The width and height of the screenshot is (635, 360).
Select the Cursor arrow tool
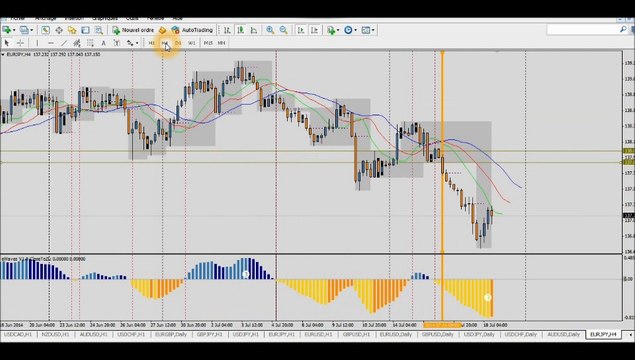pyautogui.click(x=6, y=43)
